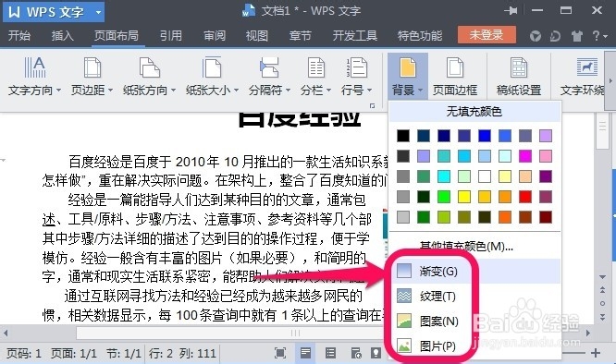This screenshot has height=364, width=616.
Task: Open the WPS 文字 application menu
Action: pos(54,12)
